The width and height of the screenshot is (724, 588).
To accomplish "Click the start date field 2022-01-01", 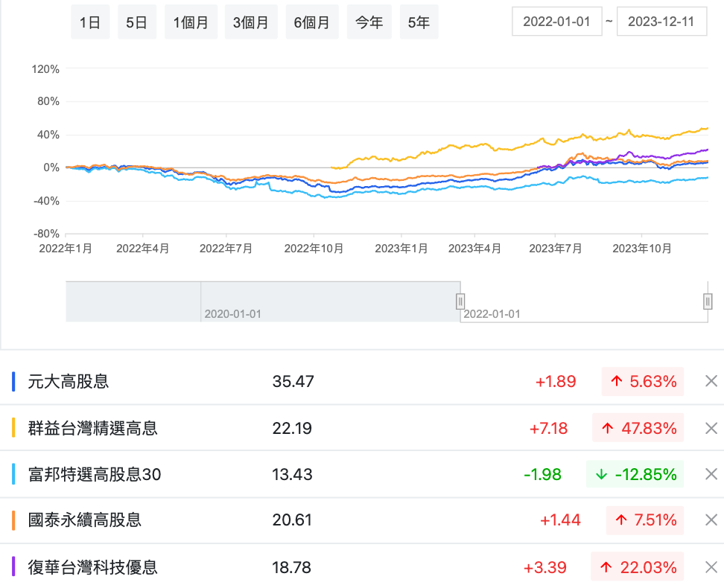I will click(557, 22).
